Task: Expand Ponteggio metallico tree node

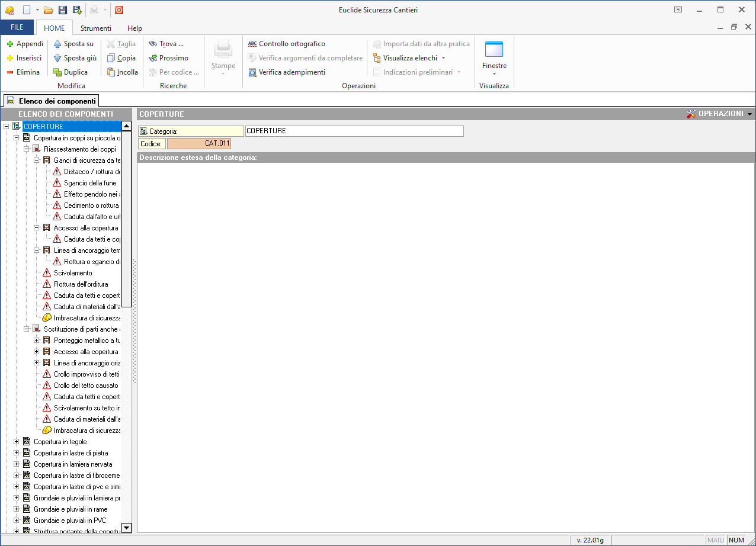Action: click(37, 341)
